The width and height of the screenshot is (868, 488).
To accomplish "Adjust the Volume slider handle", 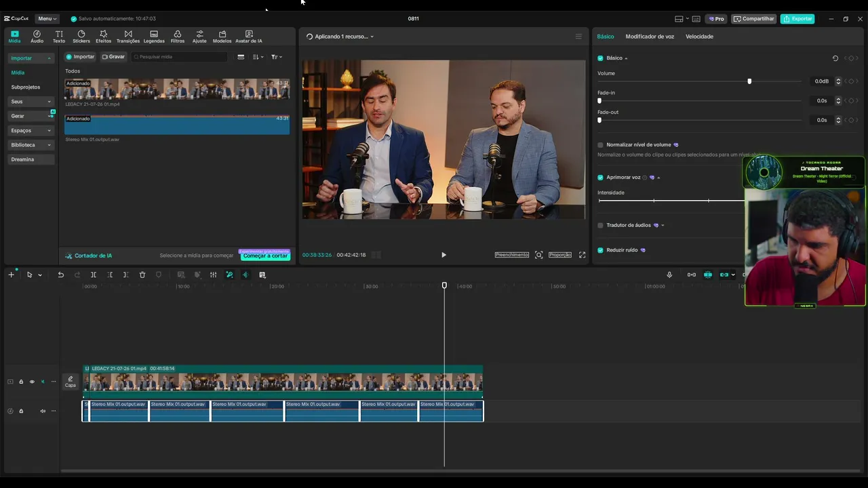I will (749, 81).
